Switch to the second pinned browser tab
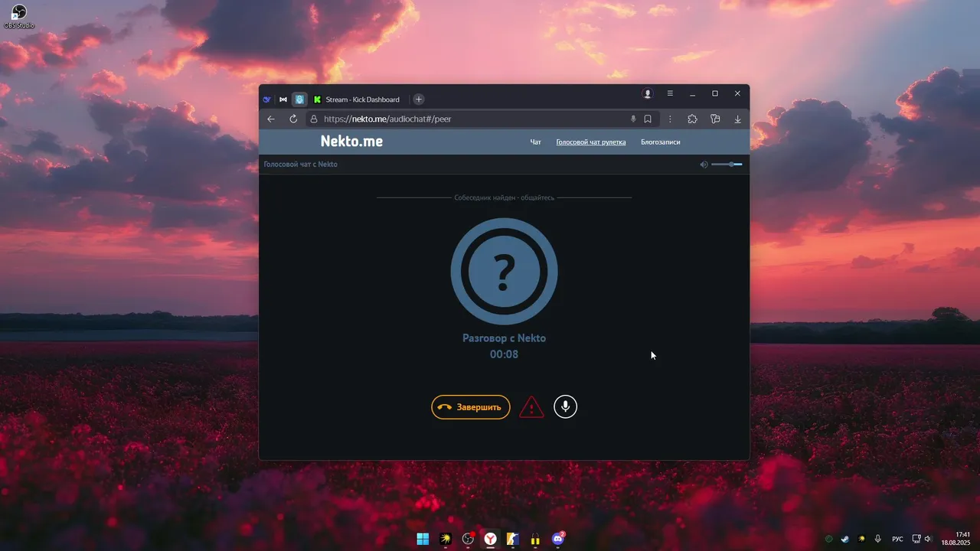This screenshot has width=980, height=551. pos(283,99)
